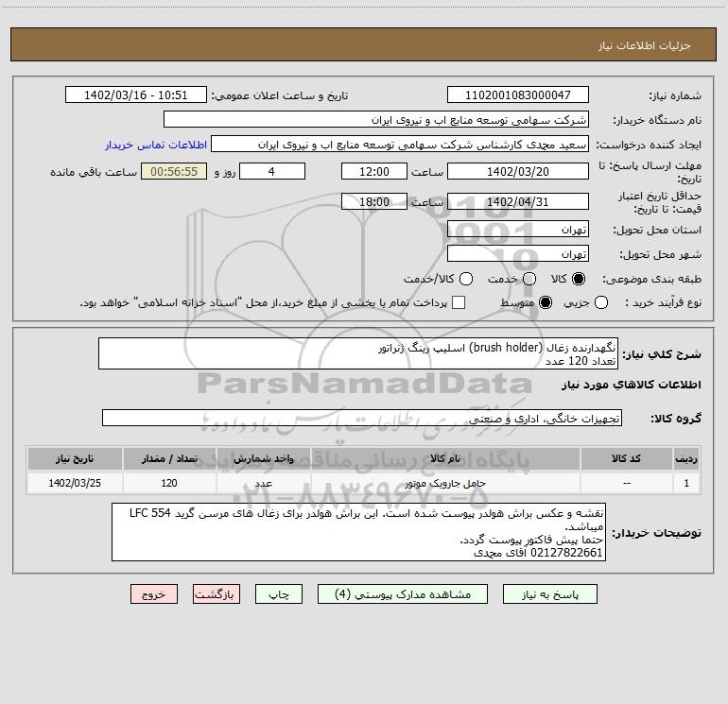Click goods group field تجهیزات خانگی، اداری و صنعتی
The width and height of the screenshot is (728, 704).
[362, 418]
